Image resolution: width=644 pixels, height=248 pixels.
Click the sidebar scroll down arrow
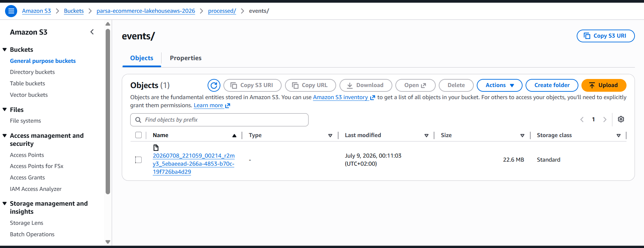108,242
